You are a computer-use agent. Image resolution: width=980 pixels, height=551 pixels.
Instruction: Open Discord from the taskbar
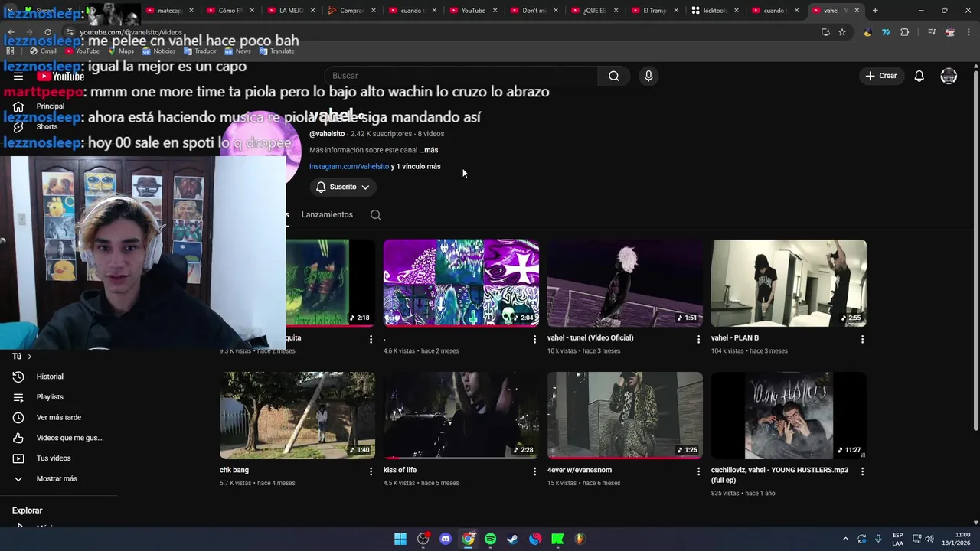tap(446, 539)
